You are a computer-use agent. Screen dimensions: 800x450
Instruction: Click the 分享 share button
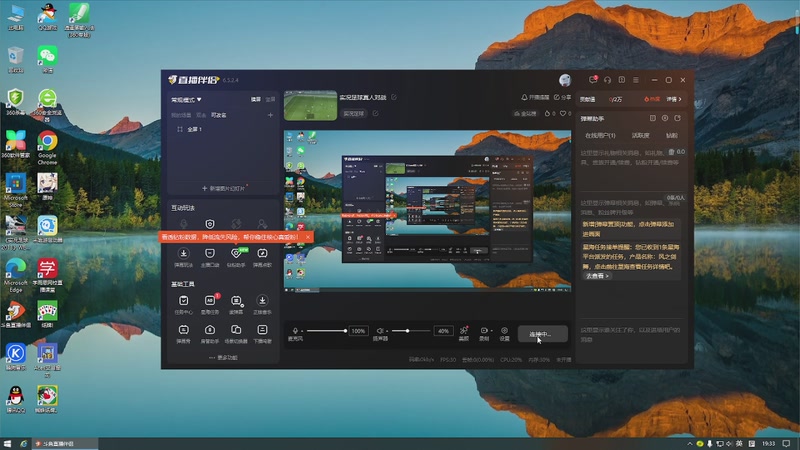click(x=562, y=97)
